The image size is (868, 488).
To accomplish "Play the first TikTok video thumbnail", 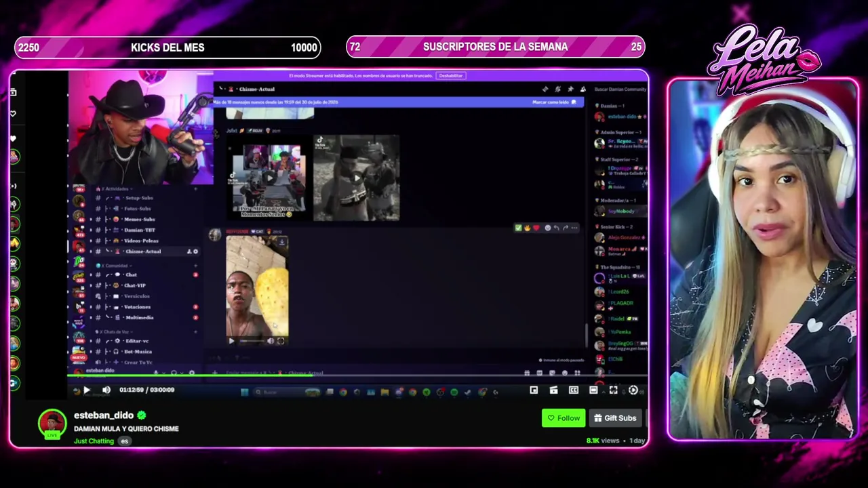I will [x=269, y=178].
